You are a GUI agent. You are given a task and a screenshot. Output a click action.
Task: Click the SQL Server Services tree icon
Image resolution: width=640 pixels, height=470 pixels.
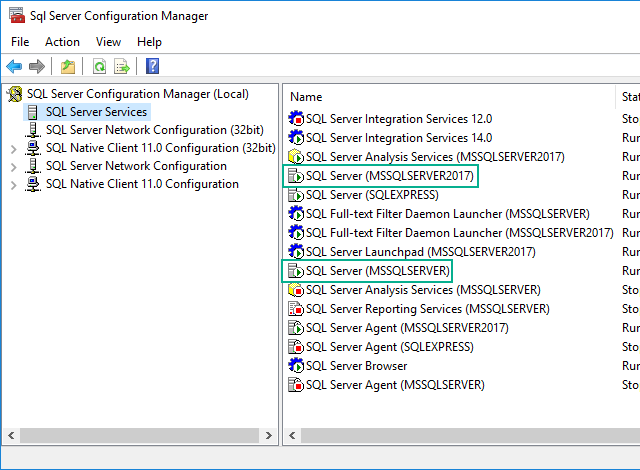pos(32,112)
